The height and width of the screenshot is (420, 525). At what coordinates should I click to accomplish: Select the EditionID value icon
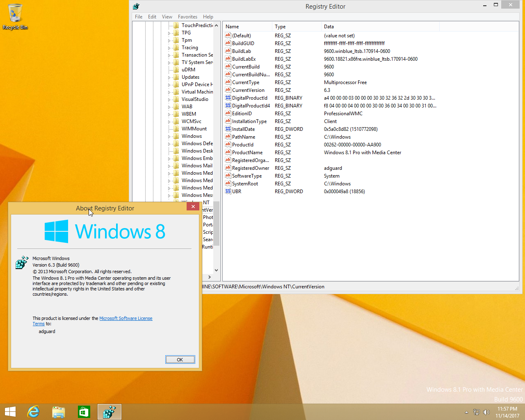(228, 113)
